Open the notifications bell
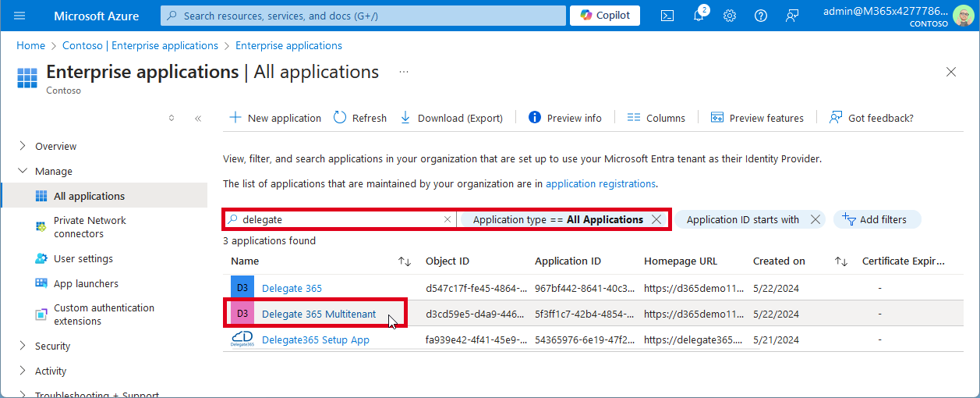The image size is (980, 398). pyautogui.click(x=699, y=16)
